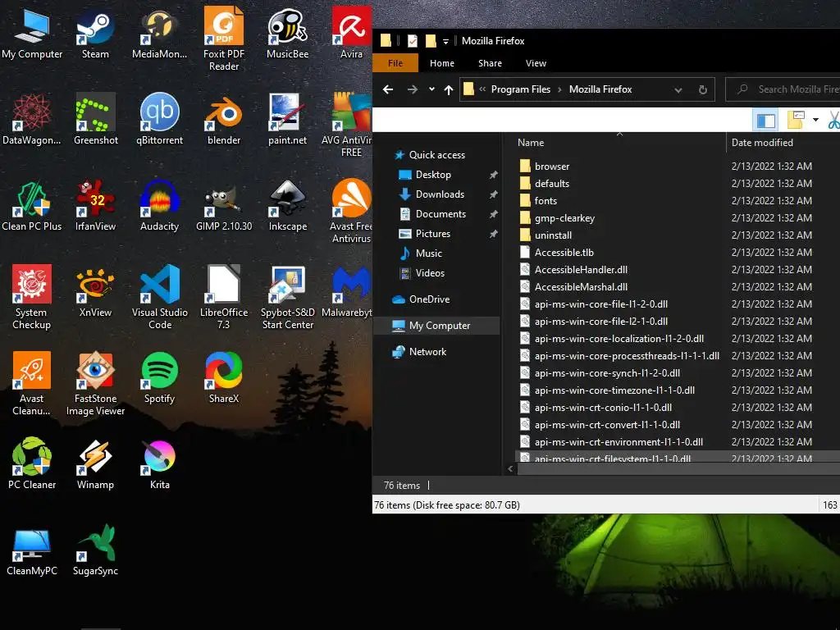Click the horizontal scrollbar left arrow

pyautogui.click(x=510, y=468)
